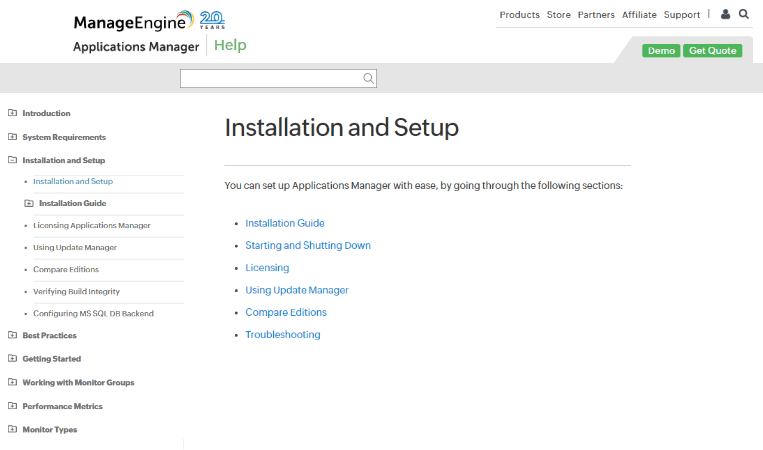Image resolution: width=763 pixels, height=450 pixels.
Task: Open Verifying Build Integrity in the sidebar
Action: [76, 291]
